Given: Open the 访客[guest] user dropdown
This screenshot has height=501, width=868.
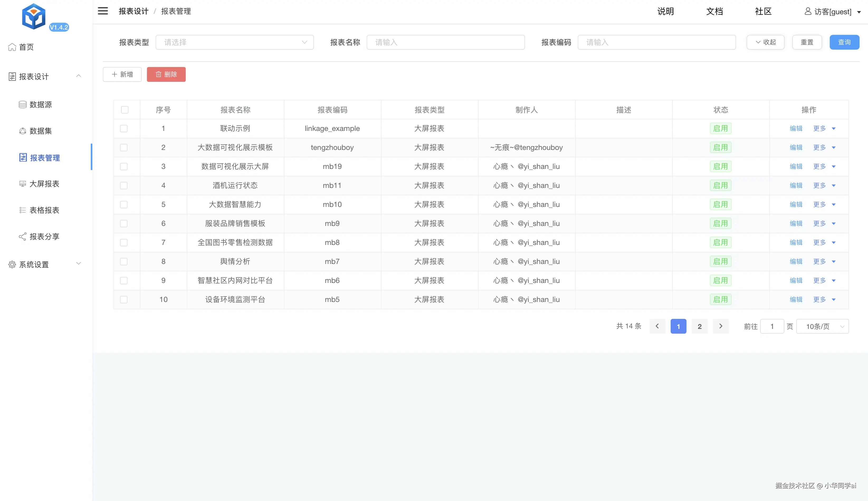Looking at the screenshot, I should tap(833, 12).
